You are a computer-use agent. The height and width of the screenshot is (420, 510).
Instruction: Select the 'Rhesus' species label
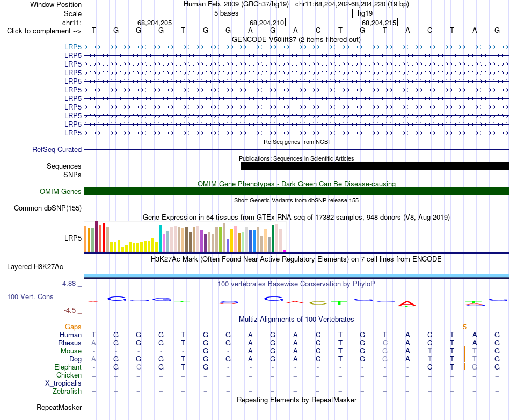(70, 343)
